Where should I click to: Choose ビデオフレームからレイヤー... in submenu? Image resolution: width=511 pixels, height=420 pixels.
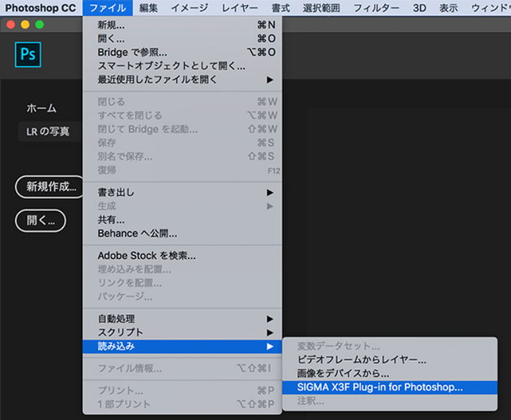point(389,360)
